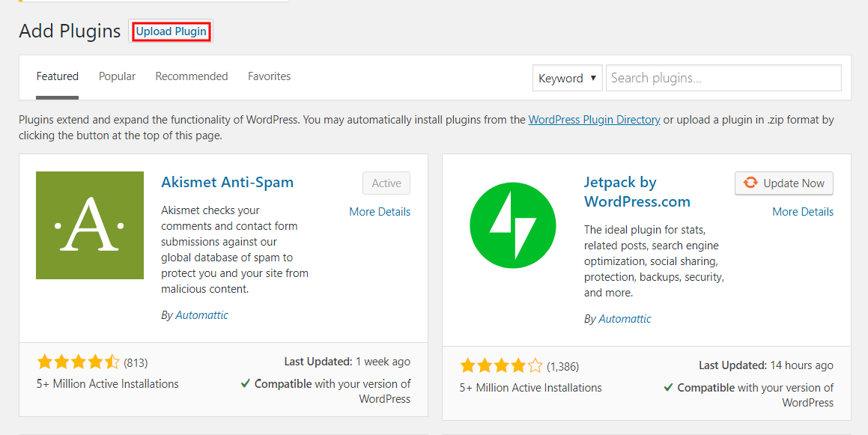The height and width of the screenshot is (435, 868).
Task: Click Akismet's Last Updated 1 week ago text
Action: coord(347,362)
